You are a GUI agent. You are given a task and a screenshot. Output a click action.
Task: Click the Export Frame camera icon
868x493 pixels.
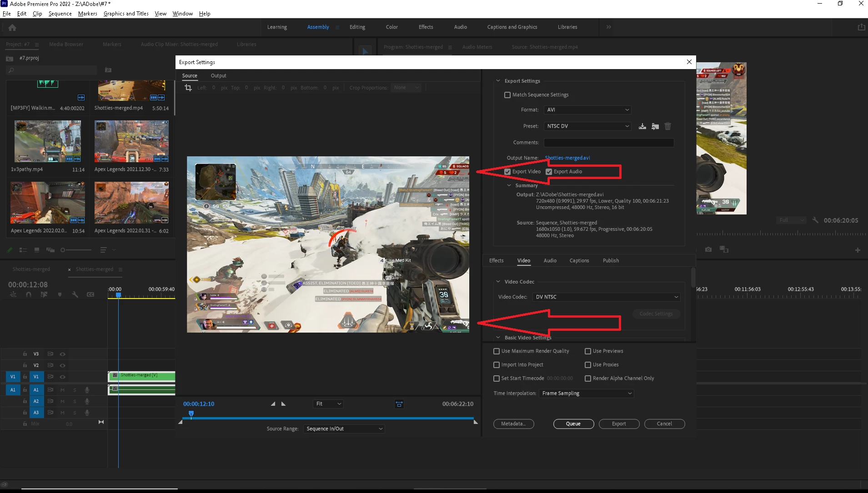point(708,249)
